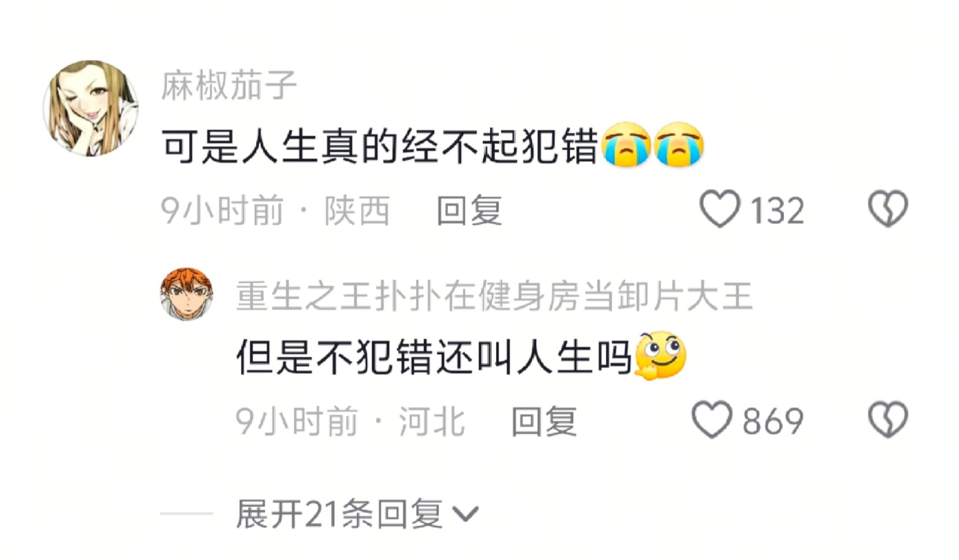The image size is (959, 560).
Task: Select comment text 可是人生真的经不起犯错
Action: point(380,146)
